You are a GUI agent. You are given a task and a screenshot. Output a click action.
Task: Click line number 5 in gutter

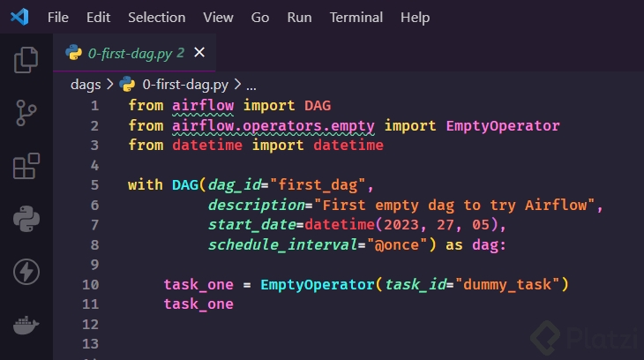[x=95, y=185]
